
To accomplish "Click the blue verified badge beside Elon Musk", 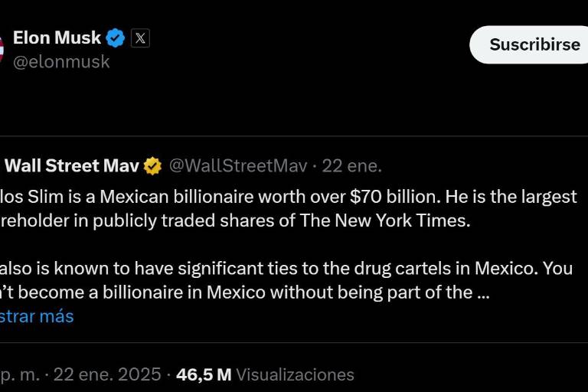I will pos(116,38).
